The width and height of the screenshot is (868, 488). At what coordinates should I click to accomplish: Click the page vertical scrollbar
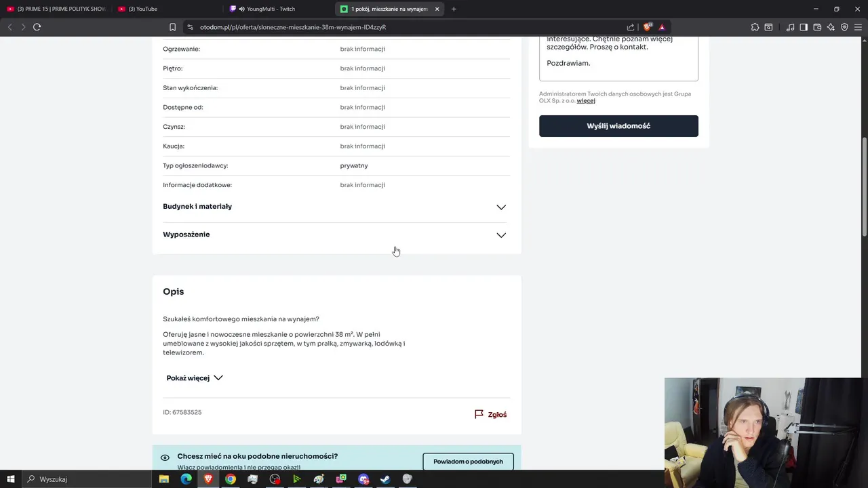pyautogui.click(x=864, y=186)
